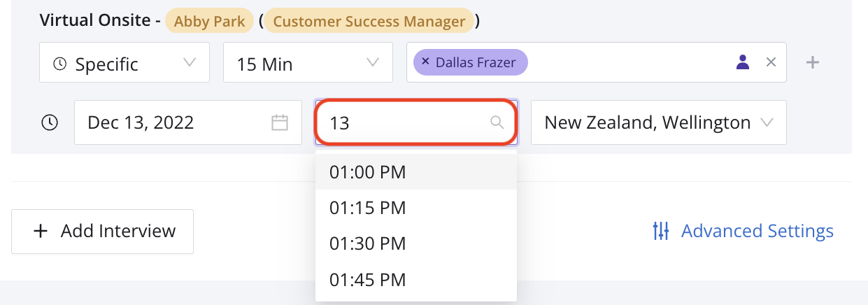Open the Advanced Settings link
The width and height of the screenshot is (868, 305).
[x=757, y=231]
